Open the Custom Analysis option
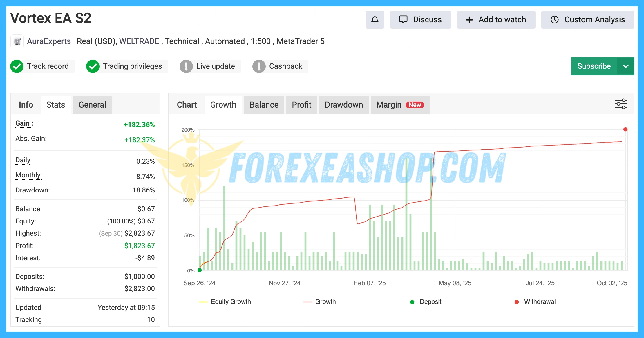This screenshot has height=338, width=644. tap(588, 20)
